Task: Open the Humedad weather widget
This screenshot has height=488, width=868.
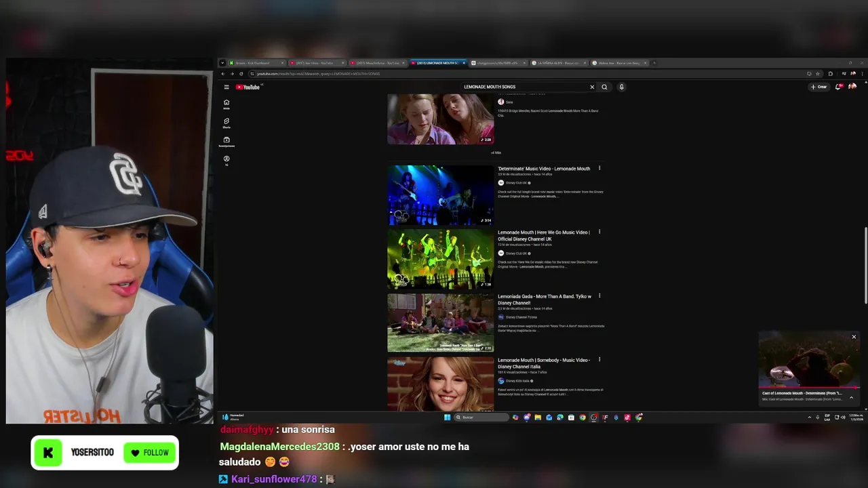Action: click(234, 417)
